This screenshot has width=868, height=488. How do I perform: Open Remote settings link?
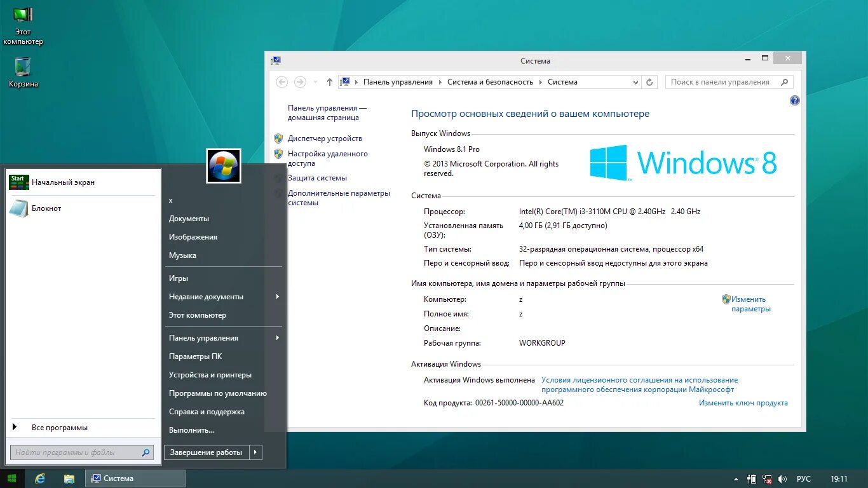[x=328, y=158]
